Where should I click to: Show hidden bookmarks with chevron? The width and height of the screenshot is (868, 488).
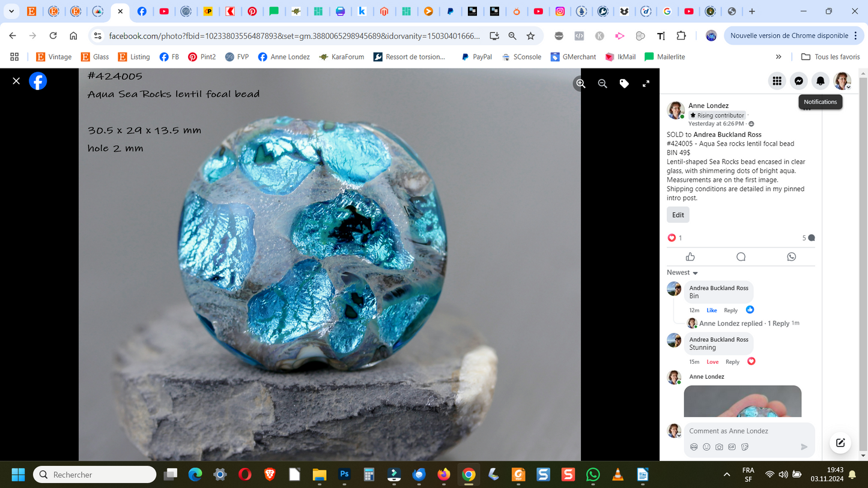[x=778, y=57]
